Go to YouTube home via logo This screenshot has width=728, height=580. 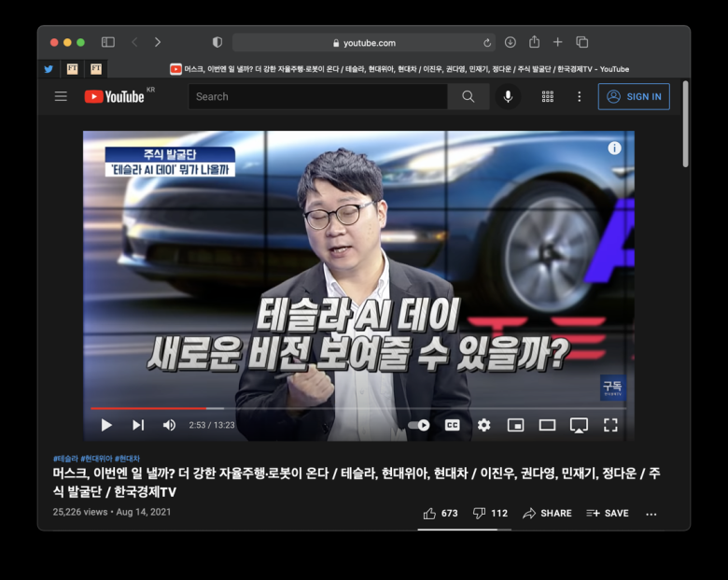click(114, 97)
